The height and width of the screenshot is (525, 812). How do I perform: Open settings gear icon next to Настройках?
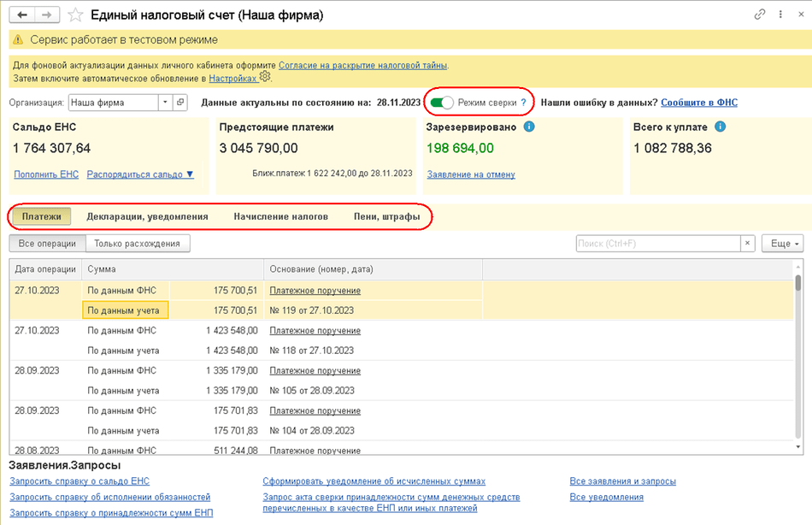pos(265,77)
